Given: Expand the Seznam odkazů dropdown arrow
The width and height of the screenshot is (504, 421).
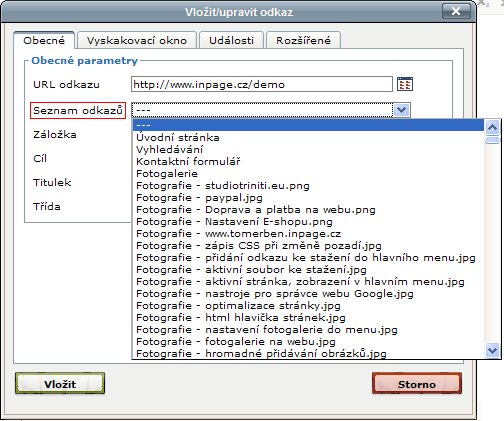Looking at the screenshot, I should 402,110.
